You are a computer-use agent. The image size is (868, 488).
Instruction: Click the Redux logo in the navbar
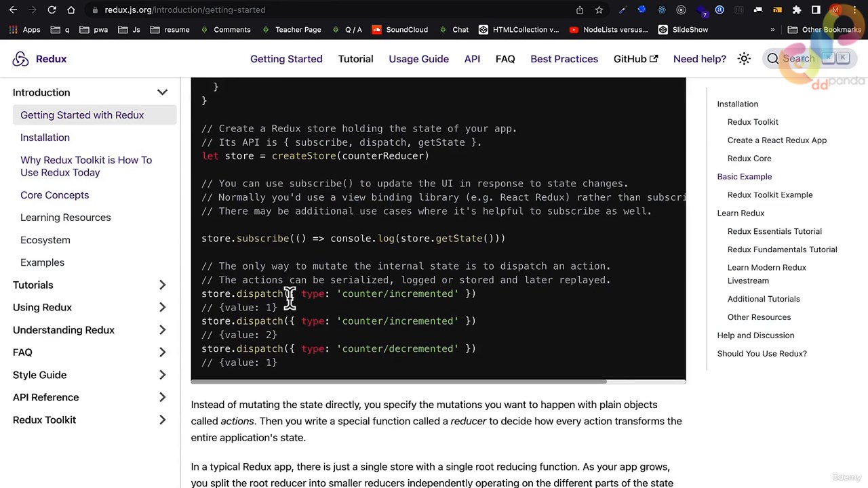(40, 59)
